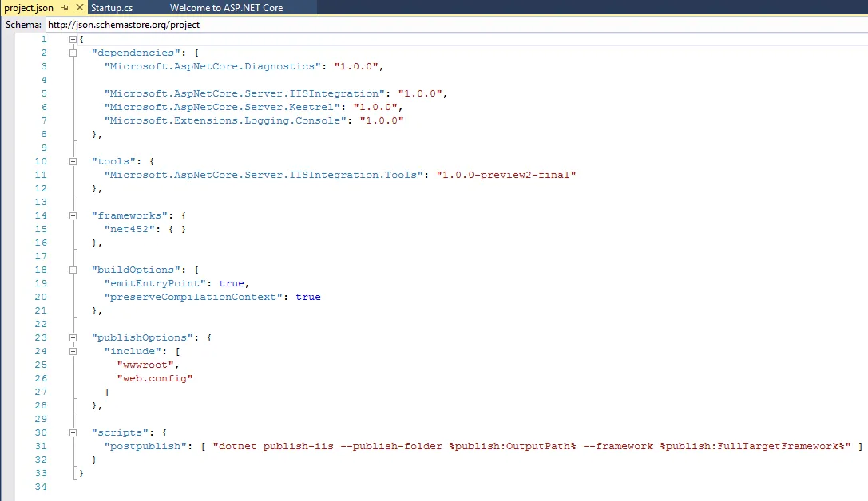Click "Microsoft.AspNetCore.Server.IISIntegration" on line 5
The width and height of the screenshot is (868, 501).
click(x=244, y=93)
